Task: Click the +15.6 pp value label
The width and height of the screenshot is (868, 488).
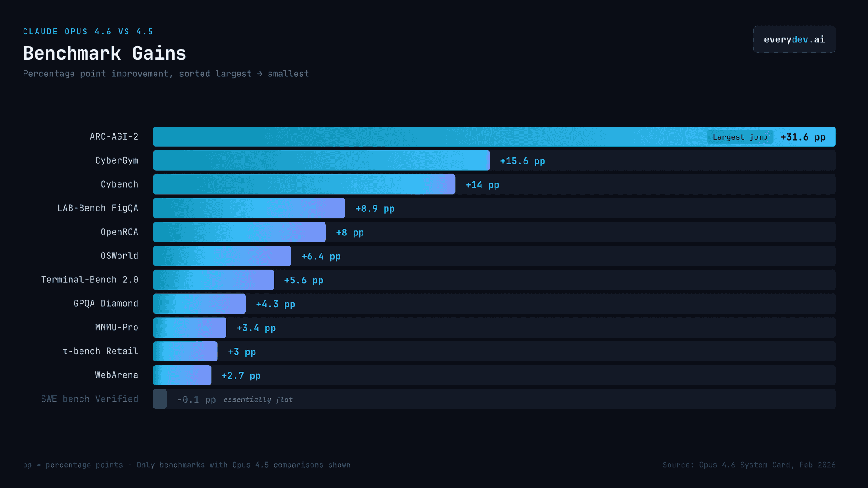Action: point(523,161)
